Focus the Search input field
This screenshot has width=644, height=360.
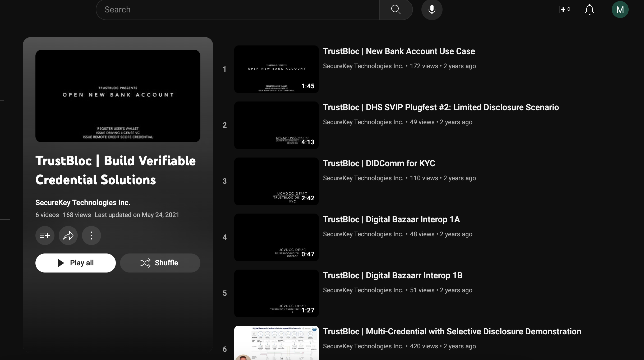pyautogui.click(x=237, y=10)
